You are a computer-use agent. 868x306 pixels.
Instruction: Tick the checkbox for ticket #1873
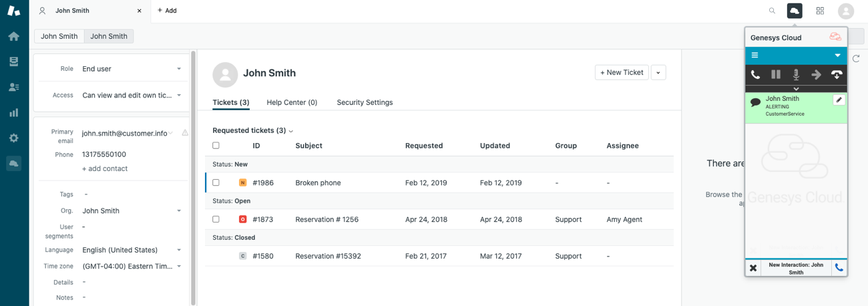216,219
